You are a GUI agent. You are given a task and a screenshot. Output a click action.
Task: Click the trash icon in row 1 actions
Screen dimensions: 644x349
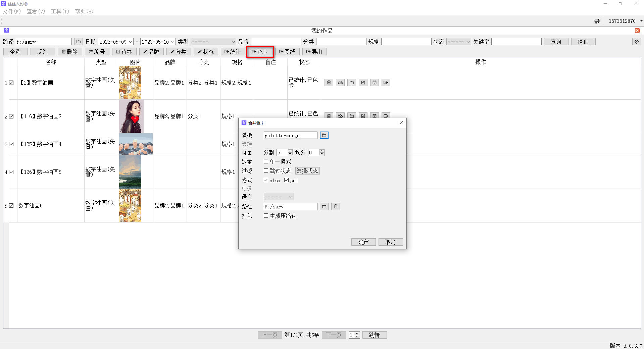(x=329, y=83)
